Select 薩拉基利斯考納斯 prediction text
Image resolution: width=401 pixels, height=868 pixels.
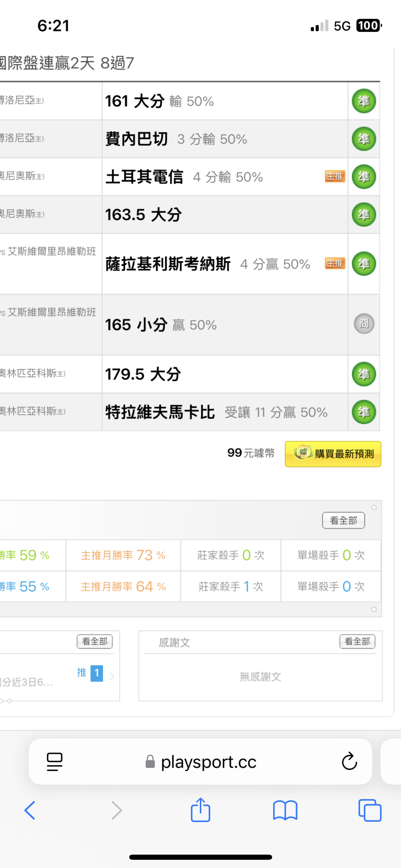(x=168, y=264)
